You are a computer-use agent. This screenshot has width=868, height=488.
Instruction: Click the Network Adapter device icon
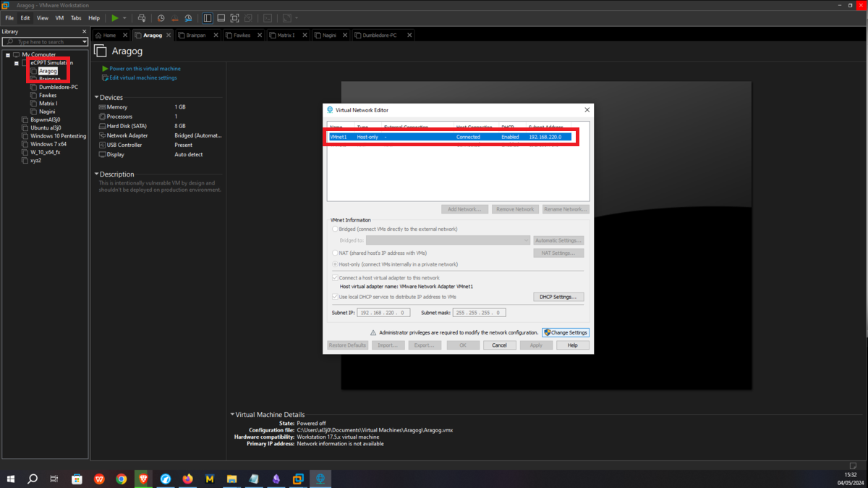102,135
